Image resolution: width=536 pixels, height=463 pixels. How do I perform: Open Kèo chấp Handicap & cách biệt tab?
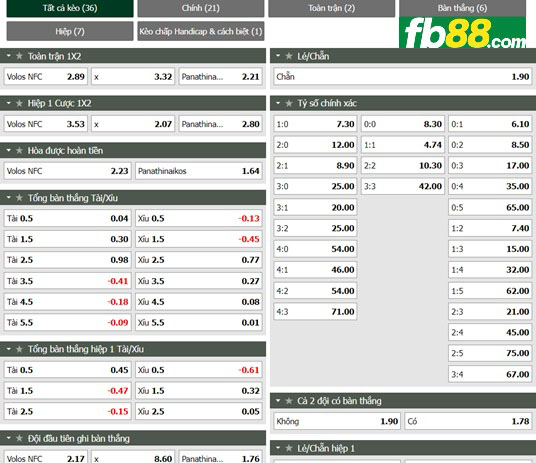tap(201, 31)
